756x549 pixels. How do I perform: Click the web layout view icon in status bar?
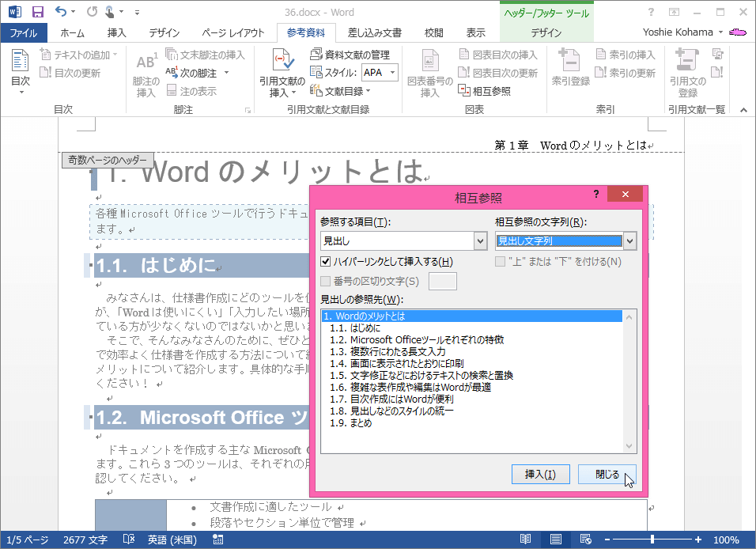[586, 540]
